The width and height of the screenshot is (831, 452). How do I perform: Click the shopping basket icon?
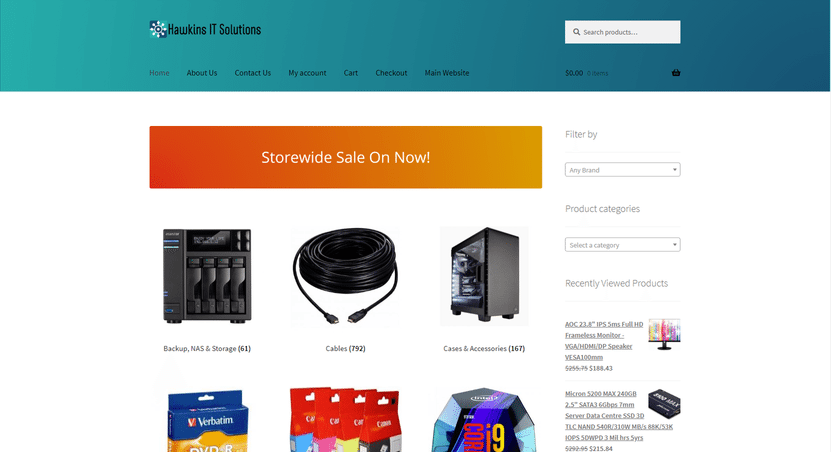(x=676, y=73)
